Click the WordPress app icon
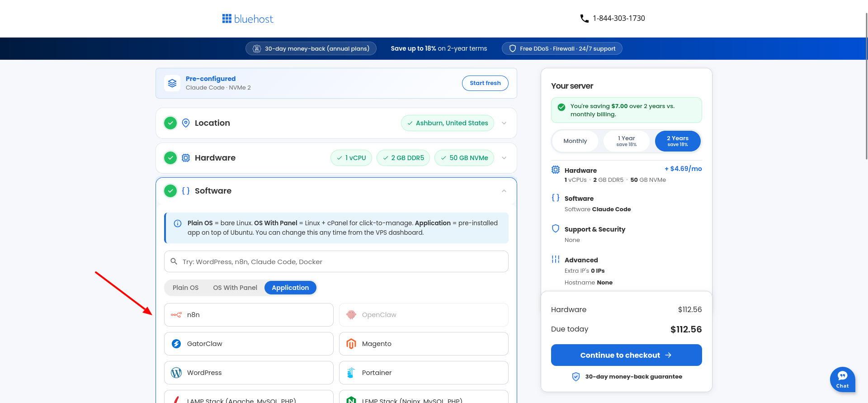Image resolution: width=868 pixels, height=403 pixels. pos(176,373)
